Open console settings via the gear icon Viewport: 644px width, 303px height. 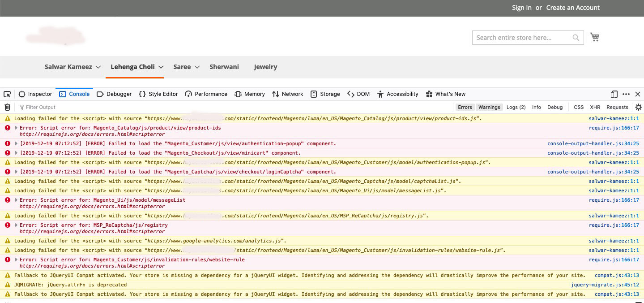pyautogui.click(x=639, y=107)
